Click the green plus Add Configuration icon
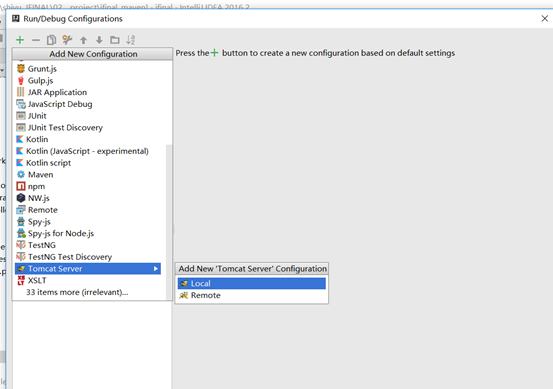The height and width of the screenshot is (389, 553). click(20, 40)
